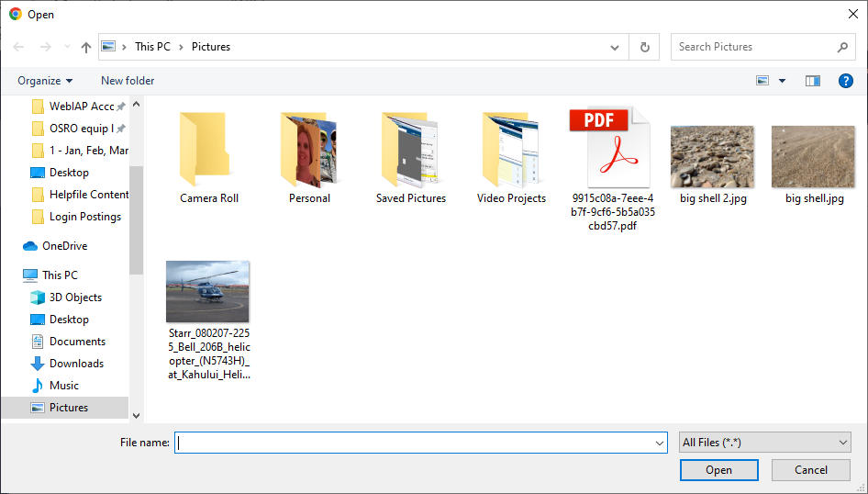
Task: Select WebIAP Acco pinned folder
Action: 79,107
